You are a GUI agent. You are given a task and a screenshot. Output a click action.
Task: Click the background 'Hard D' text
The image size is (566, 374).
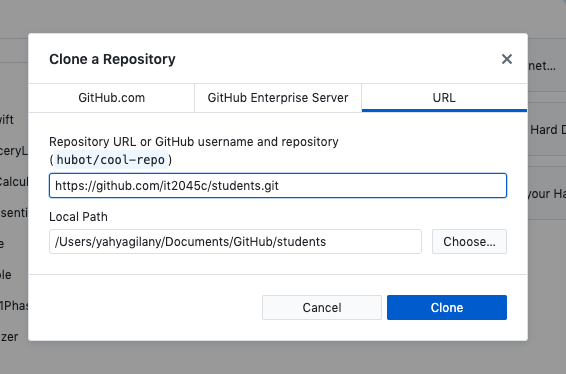(x=548, y=130)
